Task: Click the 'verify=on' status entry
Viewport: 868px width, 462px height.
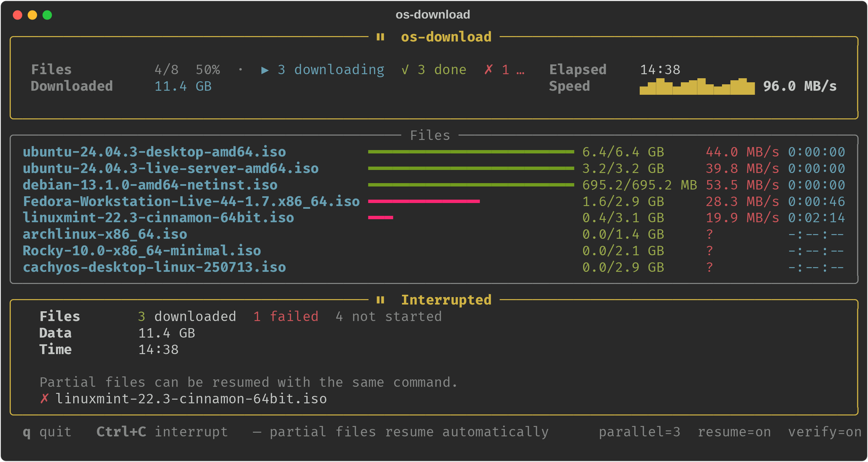Action: point(825,432)
